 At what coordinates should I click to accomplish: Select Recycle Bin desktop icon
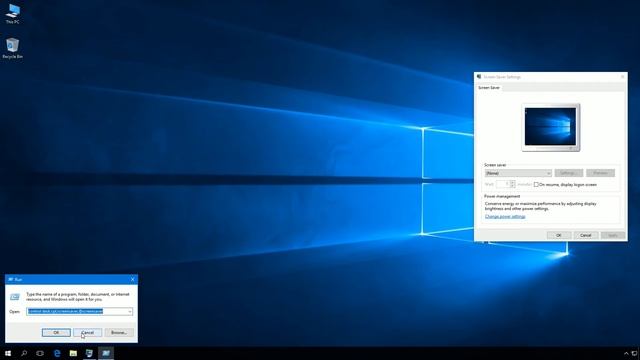point(13,48)
